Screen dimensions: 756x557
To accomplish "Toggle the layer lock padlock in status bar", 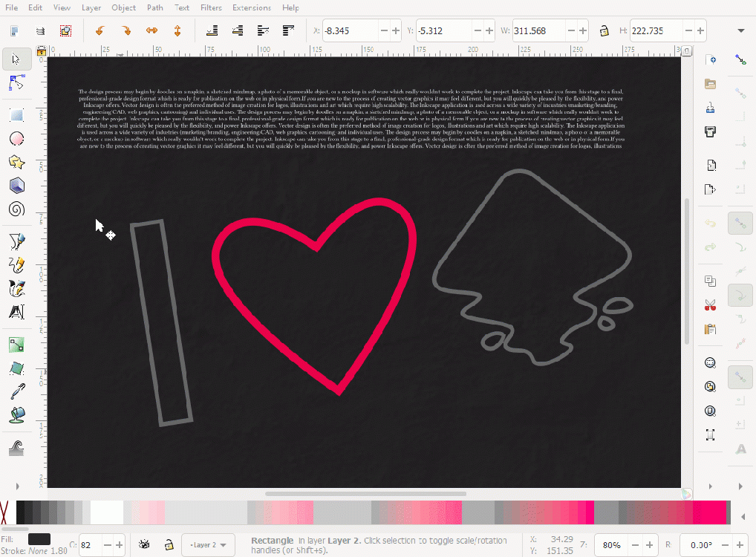I will 169,544.
